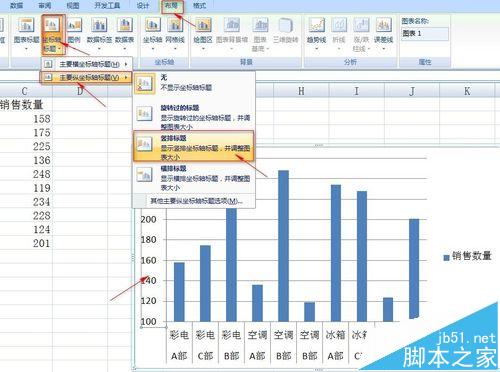This screenshot has width=500, height=372.
Task: Open the 数据表 (Data Table) ribbon button
Action: (124, 33)
